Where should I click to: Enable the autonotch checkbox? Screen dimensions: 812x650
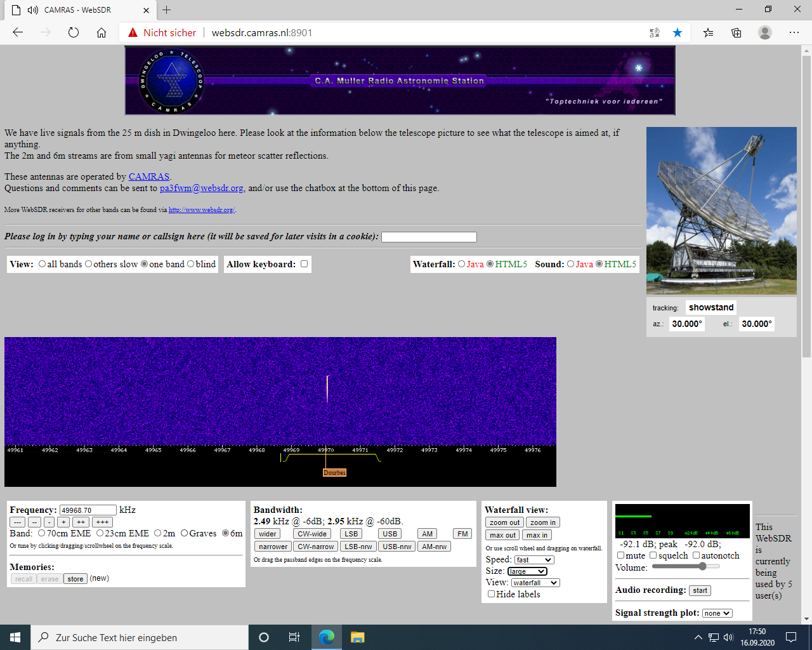tap(696, 555)
